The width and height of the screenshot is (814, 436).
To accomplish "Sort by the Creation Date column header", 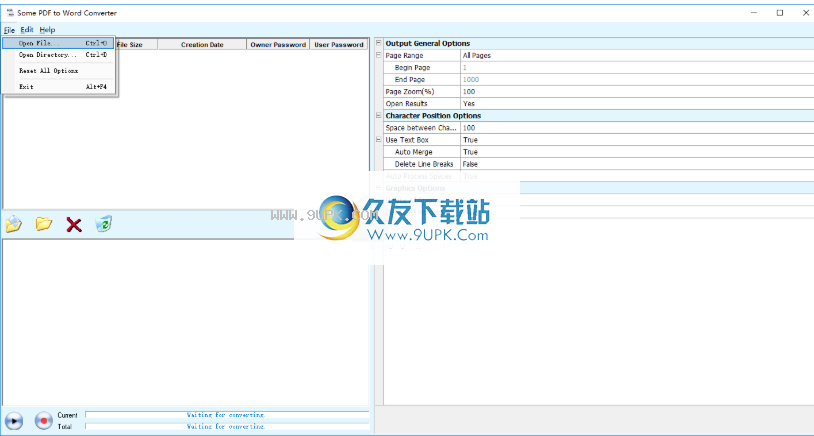I will (202, 45).
